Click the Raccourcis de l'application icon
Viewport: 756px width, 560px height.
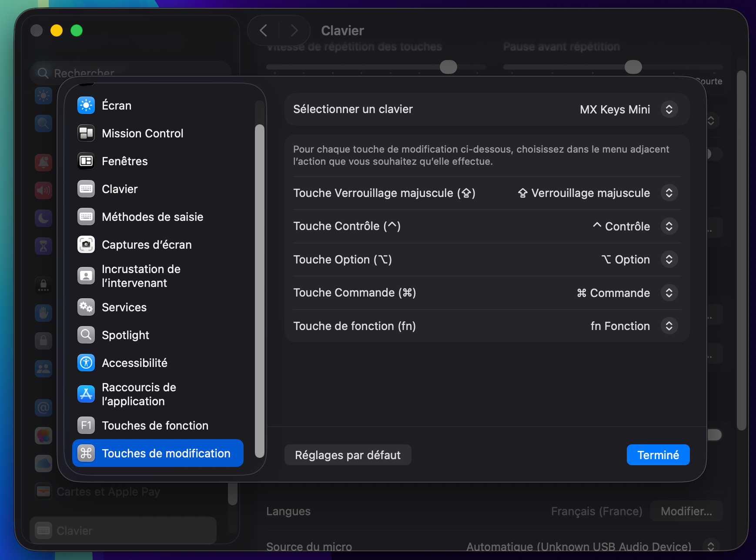click(x=86, y=394)
